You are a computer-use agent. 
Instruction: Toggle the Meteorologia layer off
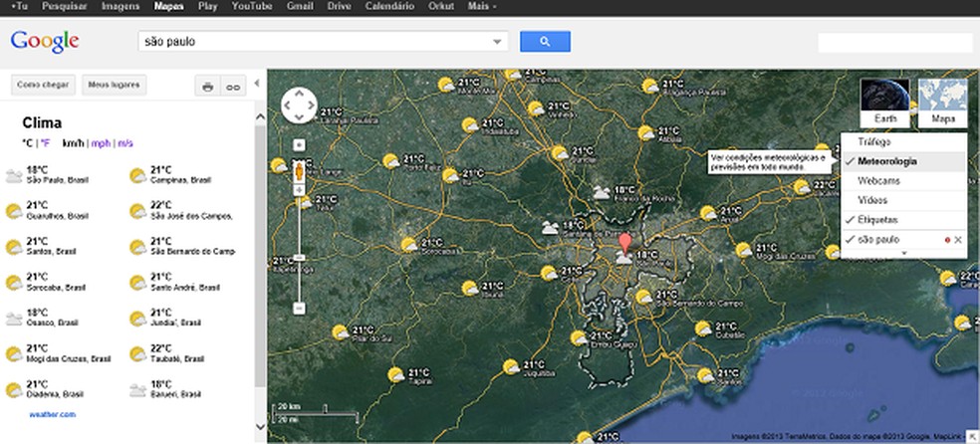tap(903, 161)
